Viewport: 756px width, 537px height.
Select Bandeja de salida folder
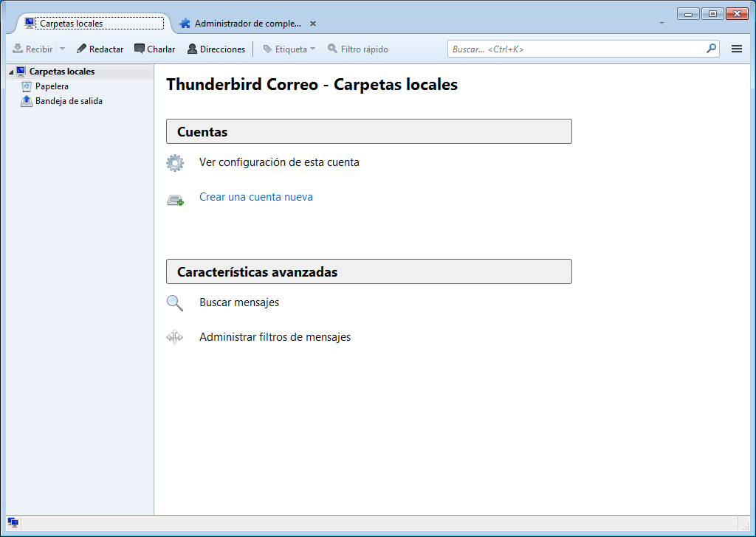tap(69, 101)
